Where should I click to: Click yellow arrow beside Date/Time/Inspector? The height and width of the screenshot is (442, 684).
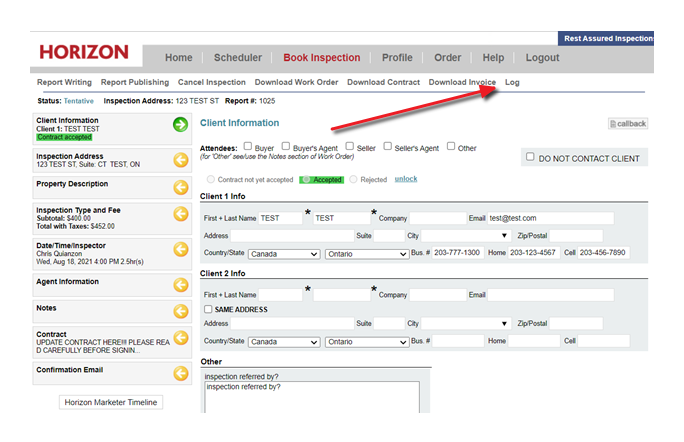point(180,249)
